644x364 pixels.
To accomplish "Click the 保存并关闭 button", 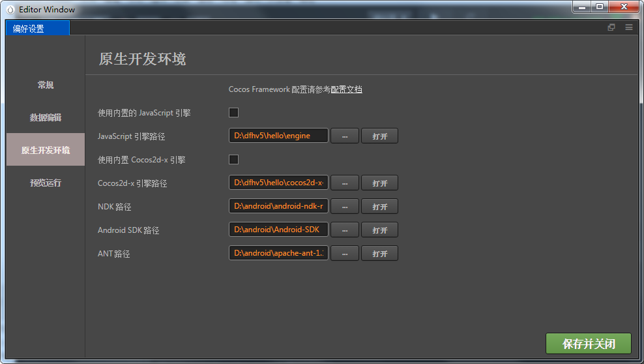I will coord(588,344).
